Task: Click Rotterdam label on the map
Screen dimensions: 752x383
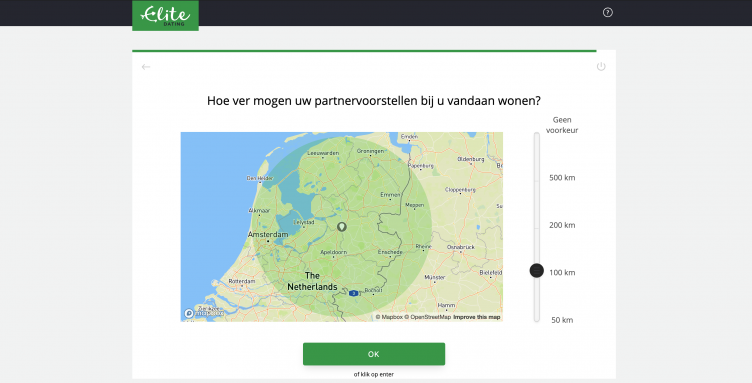Action: coord(242,281)
